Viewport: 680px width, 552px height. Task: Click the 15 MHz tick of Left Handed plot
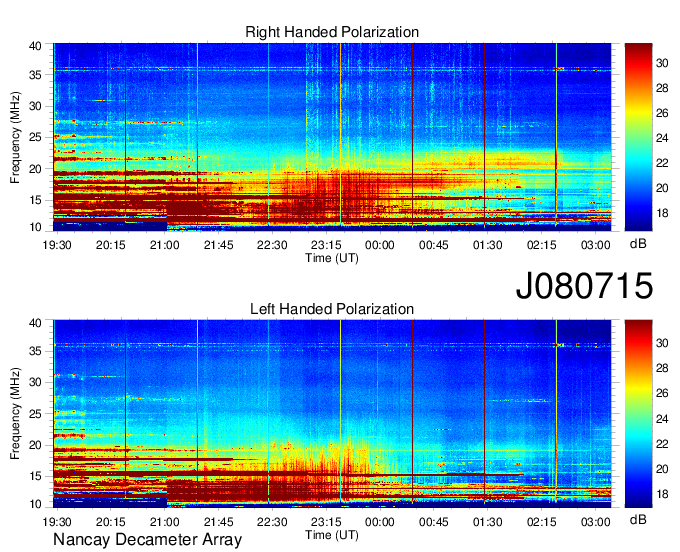point(35,477)
